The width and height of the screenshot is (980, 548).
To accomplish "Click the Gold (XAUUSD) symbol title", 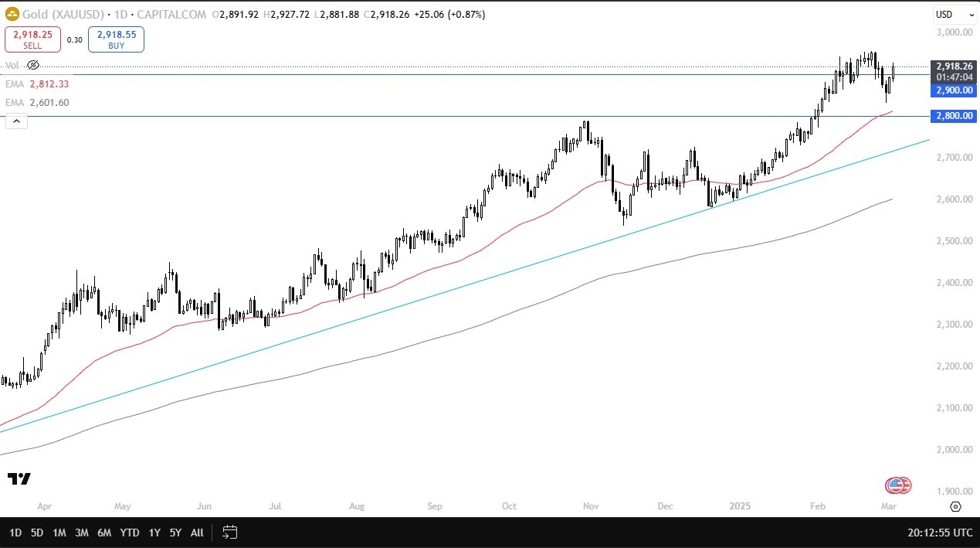I will coord(59,15).
